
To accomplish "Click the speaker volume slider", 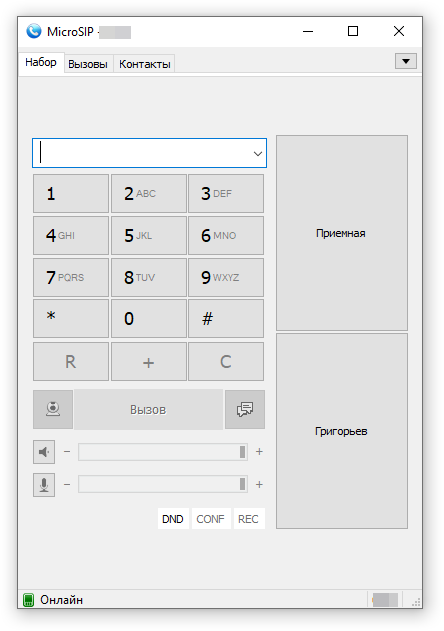I will tap(163, 452).
